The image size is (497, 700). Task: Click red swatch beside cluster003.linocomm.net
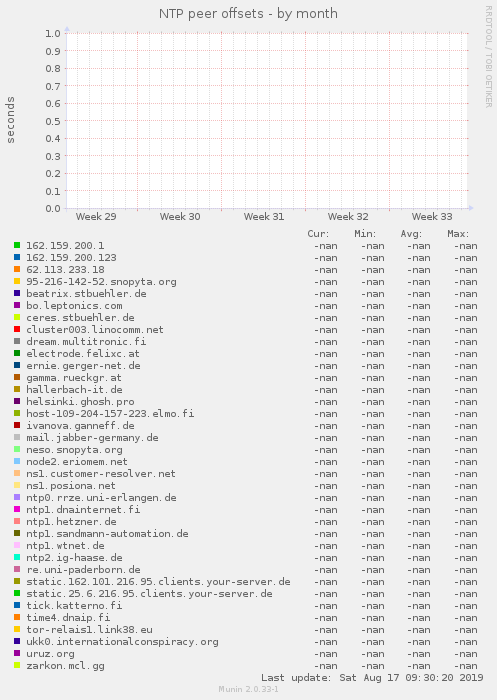click(17, 329)
